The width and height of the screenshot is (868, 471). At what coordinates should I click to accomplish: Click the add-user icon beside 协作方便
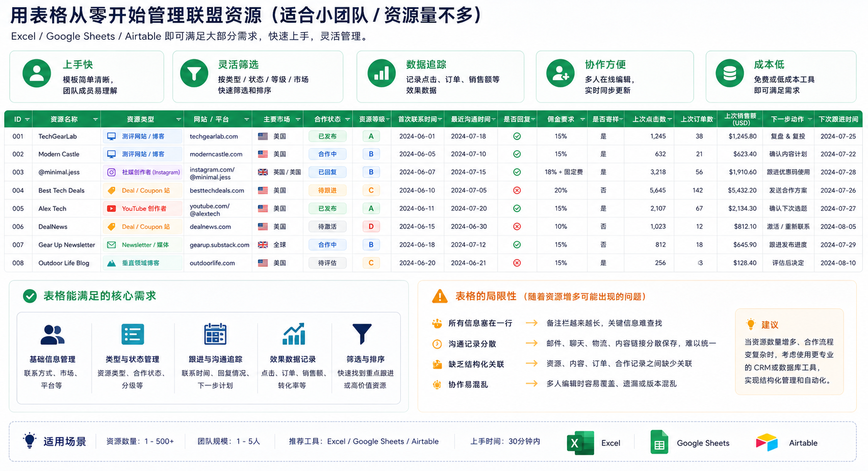pos(560,73)
